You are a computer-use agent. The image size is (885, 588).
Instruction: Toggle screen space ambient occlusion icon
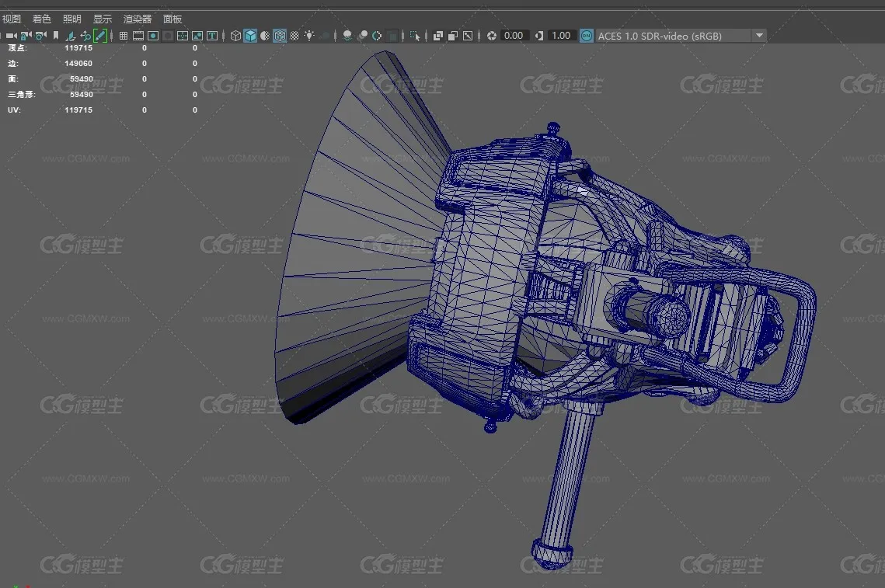click(x=347, y=36)
